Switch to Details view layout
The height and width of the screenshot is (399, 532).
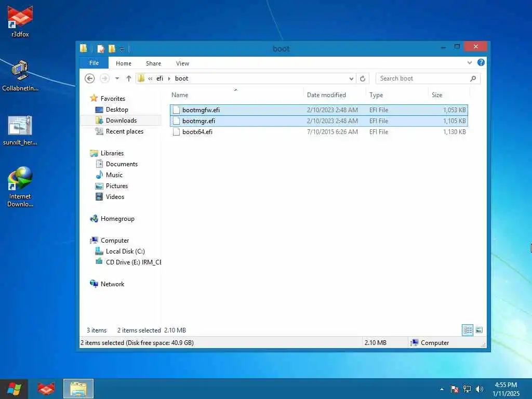[468, 330]
